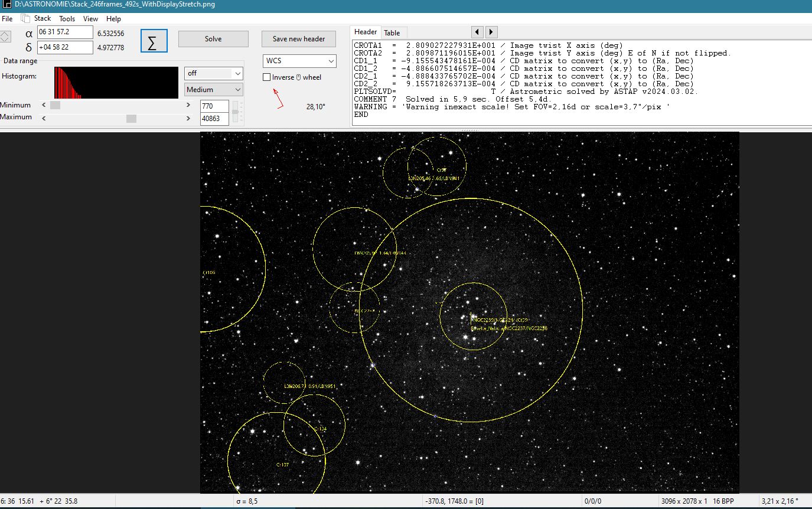The width and height of the screenshot is (812, 509).
Task: Click the right arrow of the Minimum slider
Action: [x=188, y=105]
